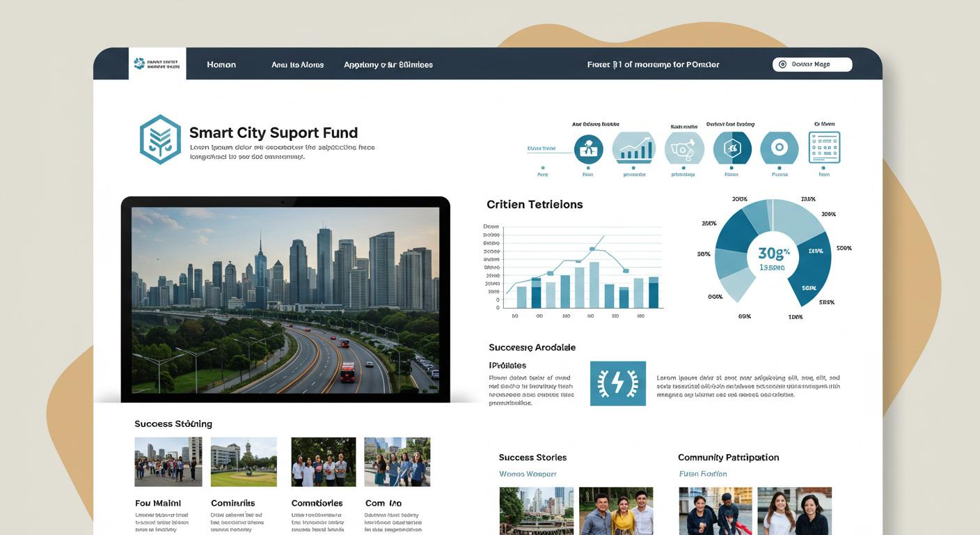Open the skyline photo under Success Stories
Image resolution: width=980 pixels, height=535 pixels.
pos(537,511)
